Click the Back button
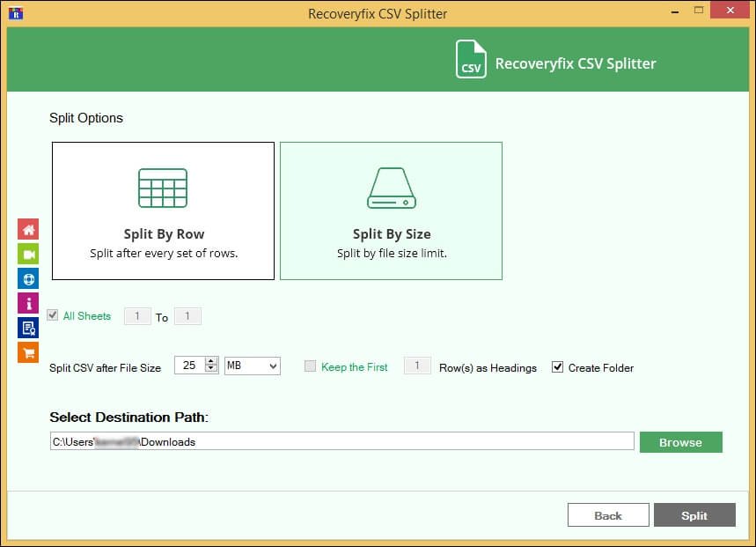756x547 pixels. coord(608,515)
